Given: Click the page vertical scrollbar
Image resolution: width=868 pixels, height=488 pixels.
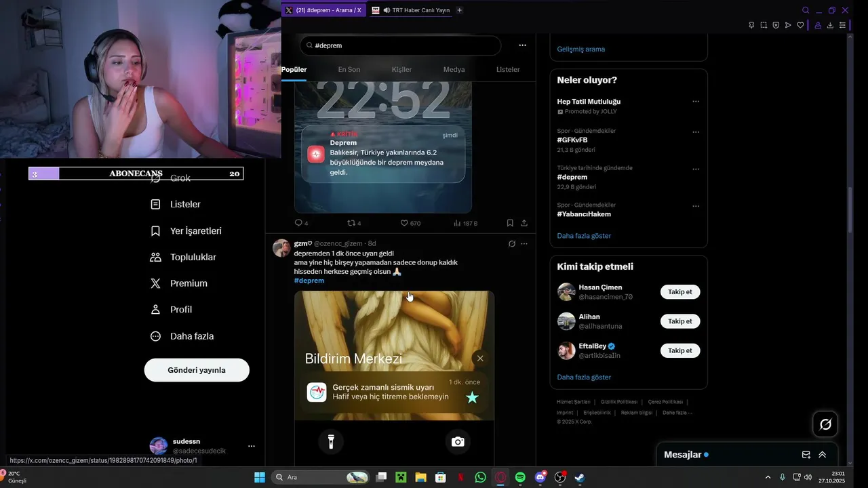Looking at the screenshot, I should (x=850, y=210).
